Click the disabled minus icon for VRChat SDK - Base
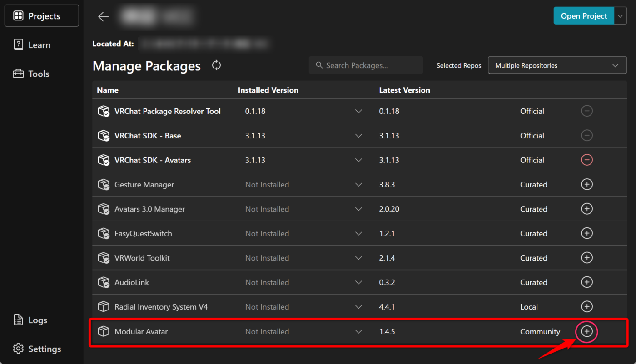Screen dimensions: 636x364 pos(587,135)
